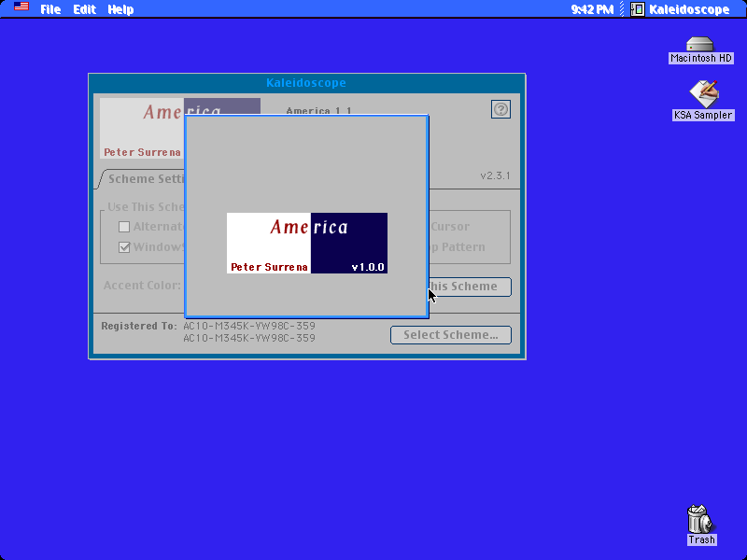
Task: Click the v1.0.0 text in splash
Action: coord(368,267)
